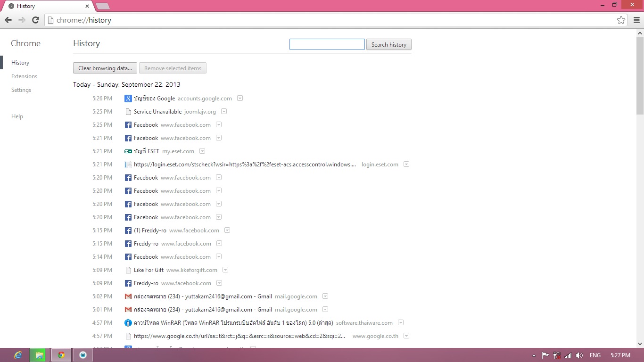This screenshot has width=644, height=362.
Task: Click the domain text joomlajv.org
Action: 200,112
